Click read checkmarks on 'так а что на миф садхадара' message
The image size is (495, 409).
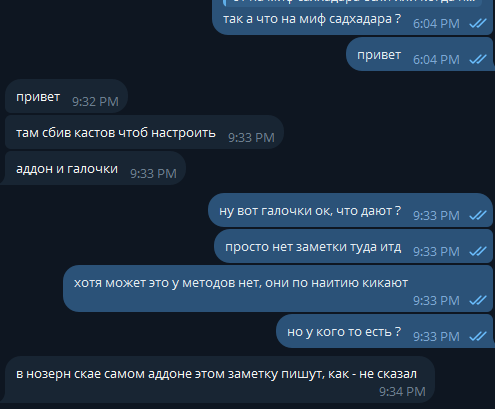click(478, 23)
